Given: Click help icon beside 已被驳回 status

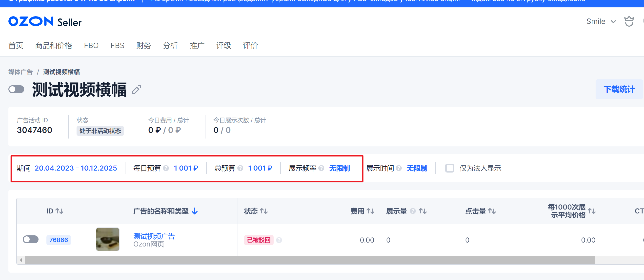Looking at the screenshot, I should [x=279, y=240].
